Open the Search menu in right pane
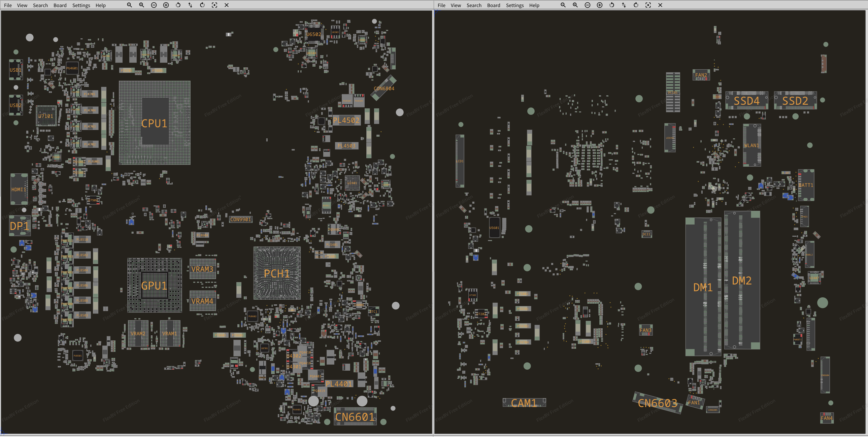The height and width of the screenshot is (437, 868). [474, 5]
